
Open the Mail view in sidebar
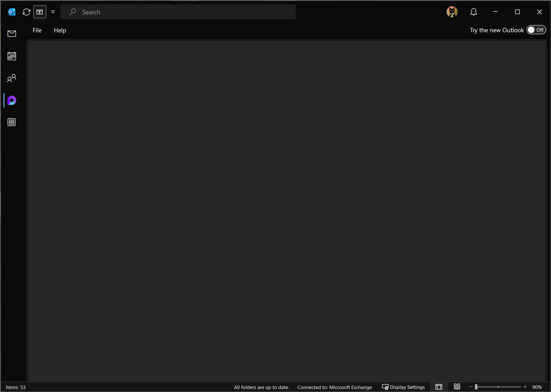(12, 34)
